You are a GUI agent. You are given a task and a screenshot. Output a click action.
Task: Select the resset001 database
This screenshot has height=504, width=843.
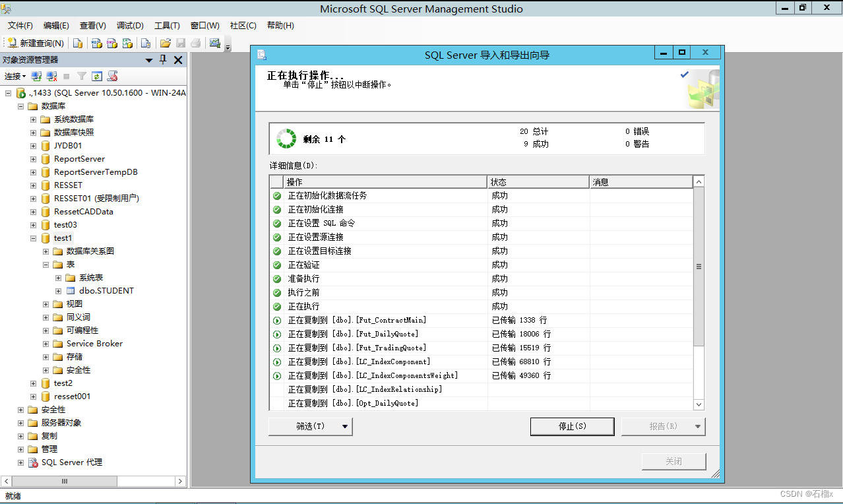click(x=72, y=396)
